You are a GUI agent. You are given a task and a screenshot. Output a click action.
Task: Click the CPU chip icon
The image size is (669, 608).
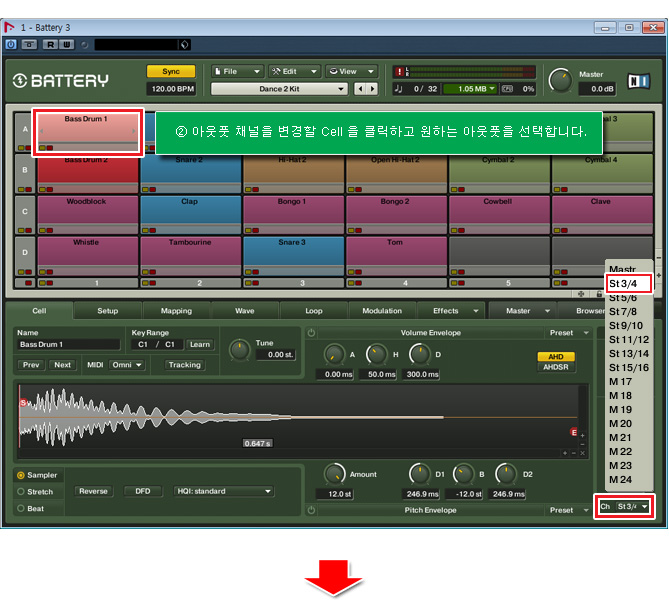point(507,89)
